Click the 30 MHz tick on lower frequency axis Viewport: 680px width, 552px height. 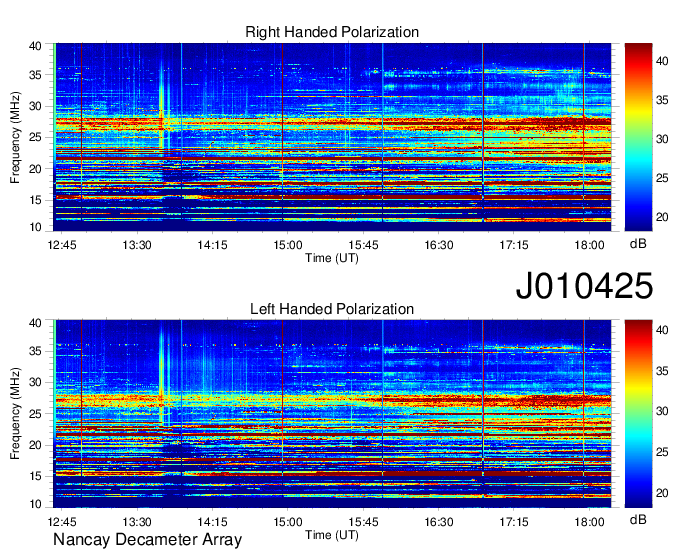pos(36,382)
